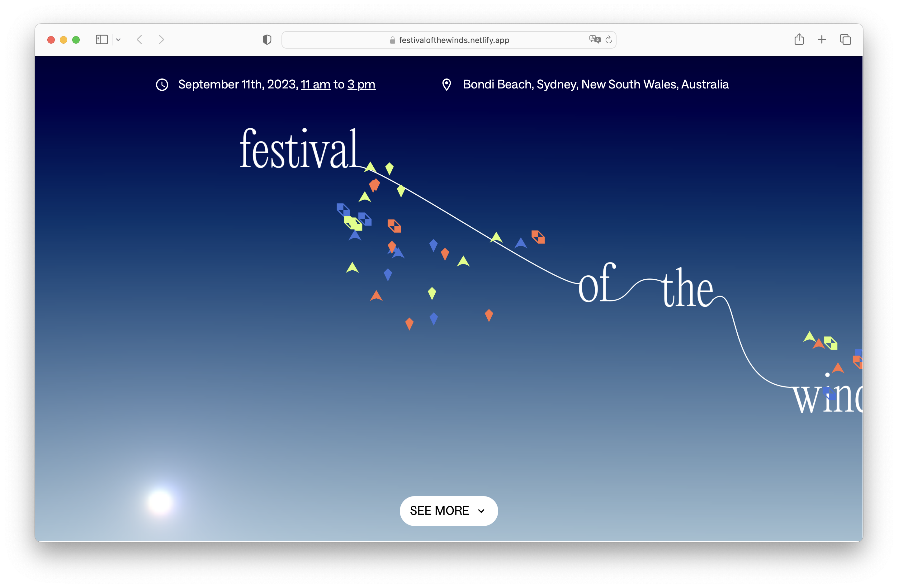Click the underlined 3 pm time

361,84
